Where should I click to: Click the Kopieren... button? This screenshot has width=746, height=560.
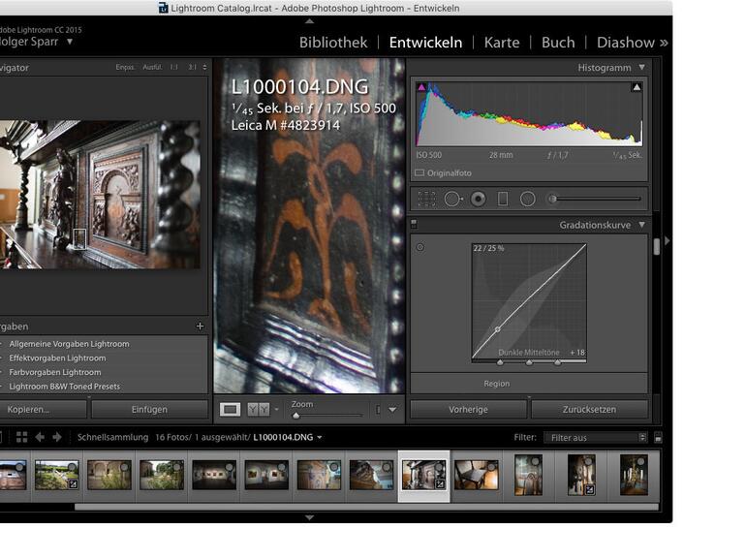43,409
